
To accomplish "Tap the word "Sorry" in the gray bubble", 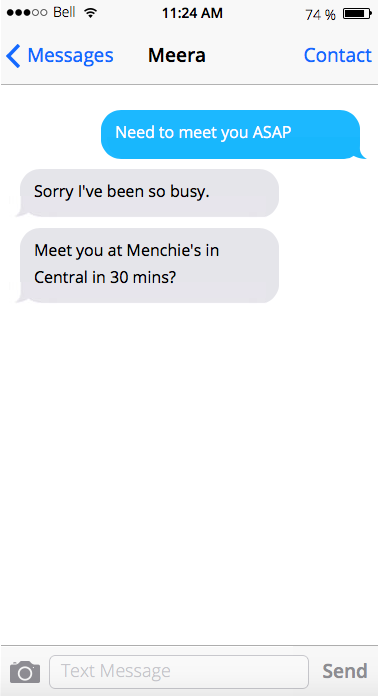I will click(x=54, y=193).
